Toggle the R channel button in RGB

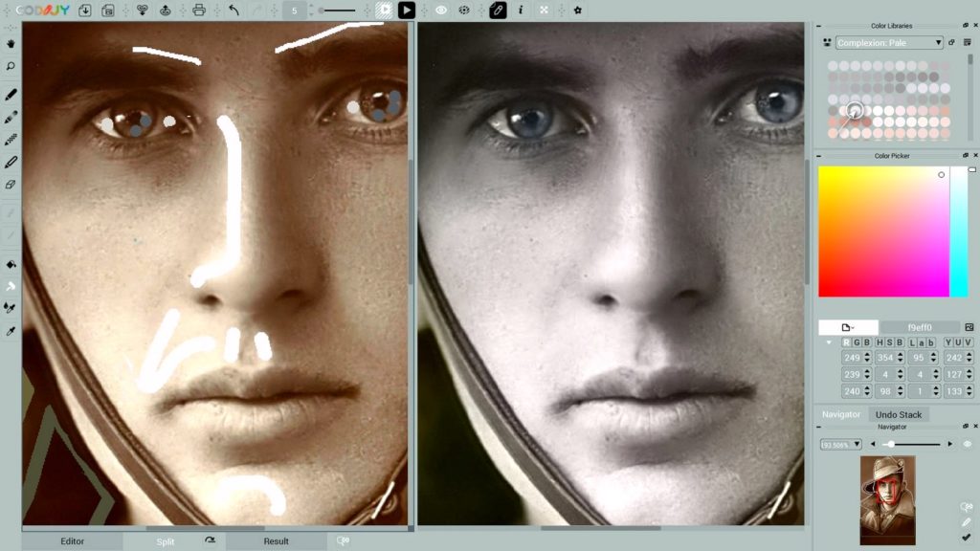(x=846, y=342)
